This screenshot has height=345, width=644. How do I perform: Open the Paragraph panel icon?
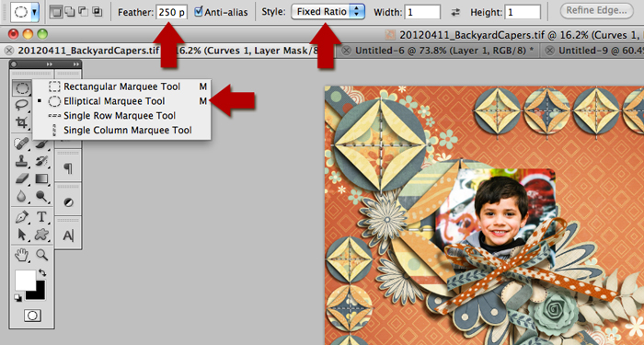[x=68, y=168]
